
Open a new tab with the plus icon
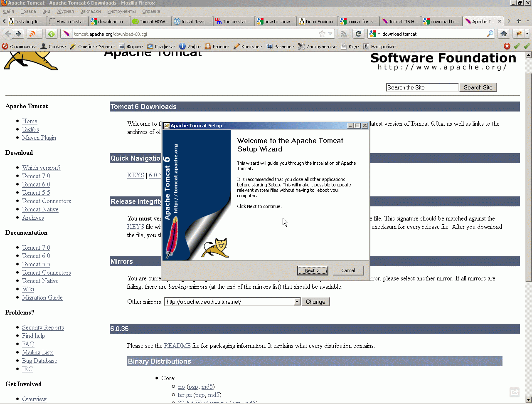(519, 21)
